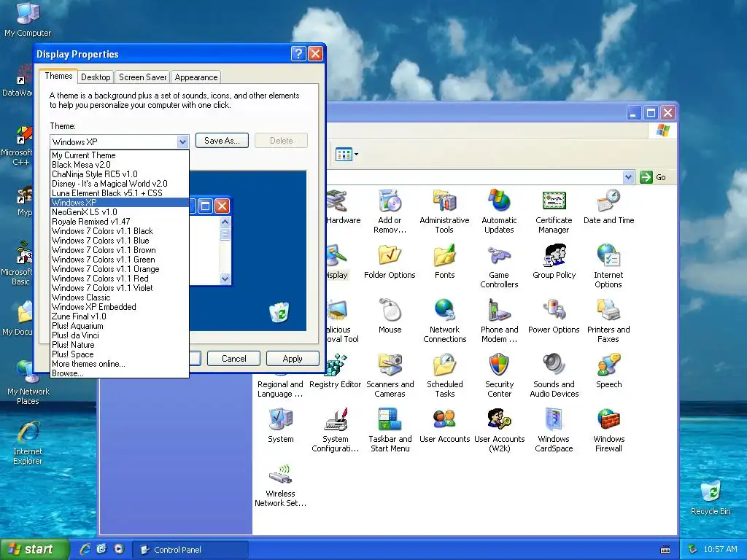747x560 pixels.
Task: Open the Fonts folder icon
Action: click(444, 256)
